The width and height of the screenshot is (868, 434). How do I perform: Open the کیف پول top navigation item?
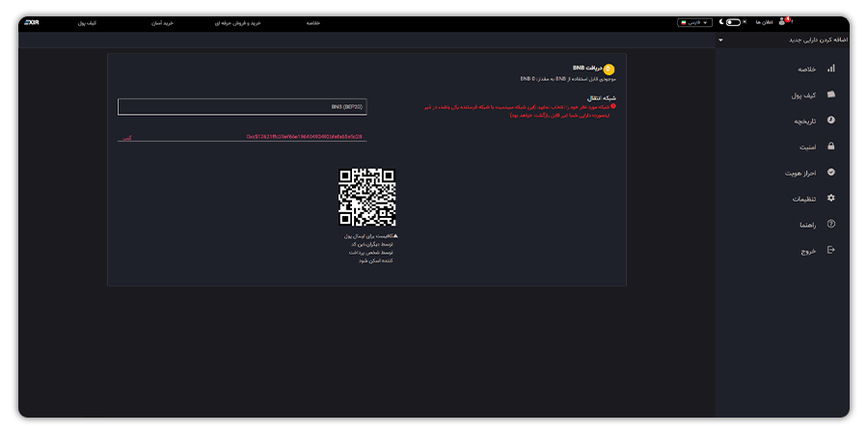(87, 23)
